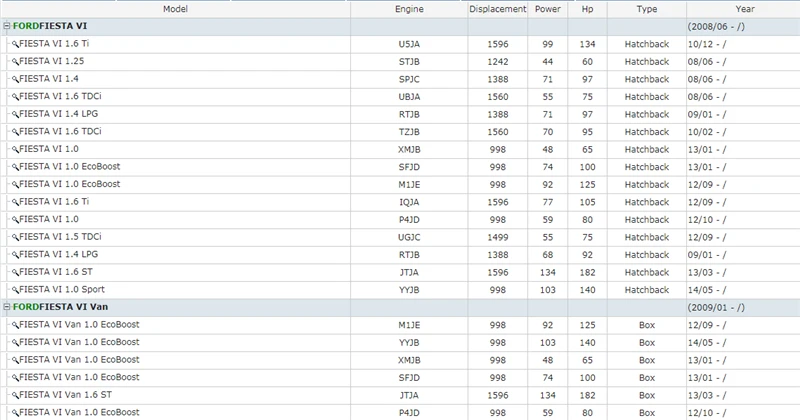
Task: Click engine code SPJC
Action: tap(409, 80)
